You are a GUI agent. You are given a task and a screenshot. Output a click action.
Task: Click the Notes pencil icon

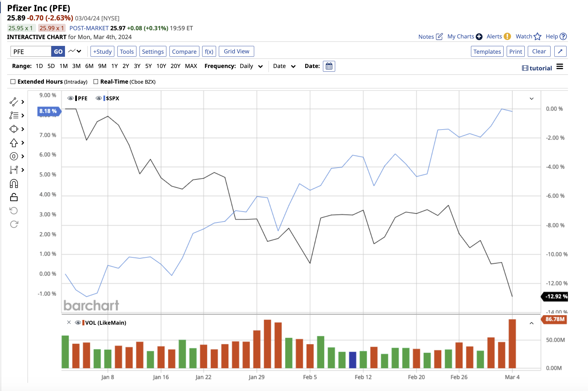pyautogui.click(x=439, y=36)
